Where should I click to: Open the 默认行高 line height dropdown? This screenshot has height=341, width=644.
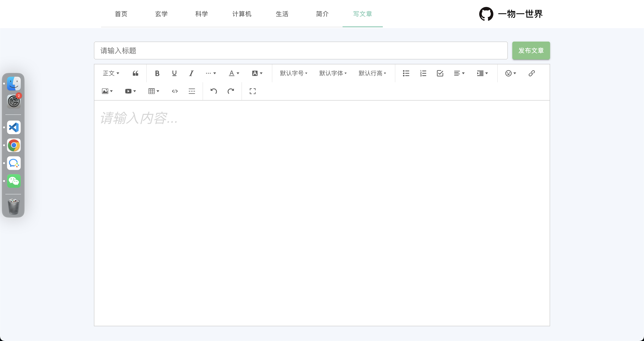(372, 73)
